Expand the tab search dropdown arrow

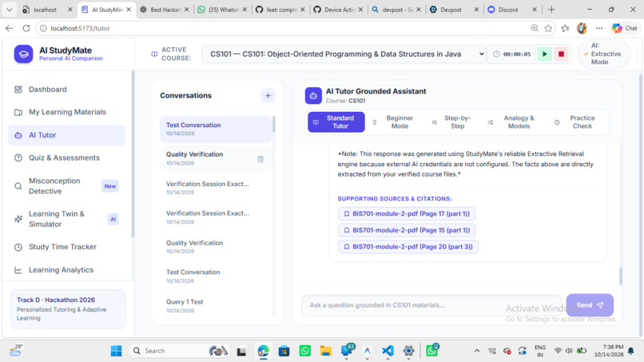(x=9, y=10)
